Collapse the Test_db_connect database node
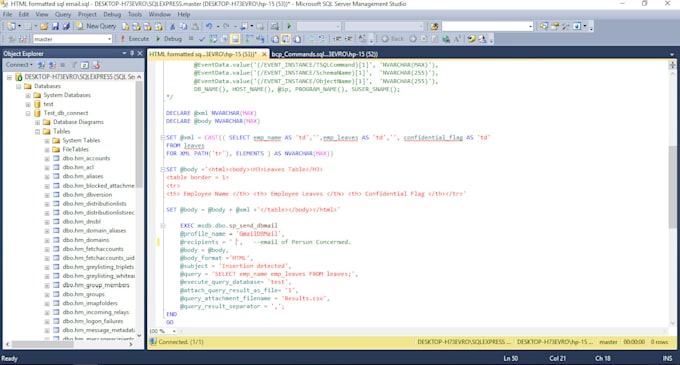Image resolution: width=680 pixels, height=365 pixels. pyautogui.click(x=28, y=114)
